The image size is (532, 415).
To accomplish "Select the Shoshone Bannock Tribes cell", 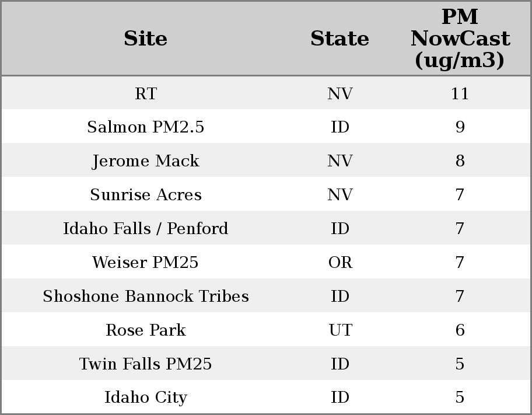I will (145, 297).
